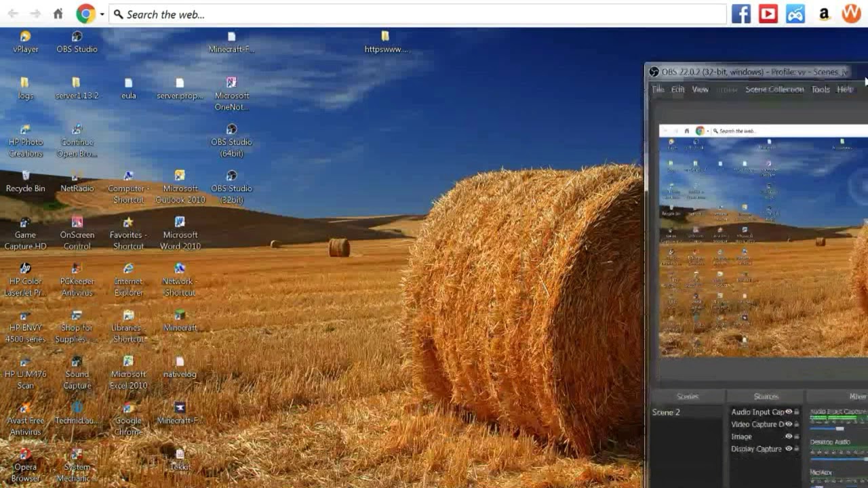
Task: Click the YouTube icon in top toolbar
Action: point(768,14)
